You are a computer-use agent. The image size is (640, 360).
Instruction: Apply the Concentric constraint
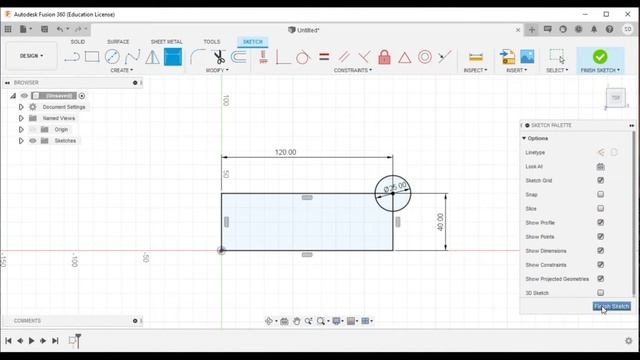(x=424, y=57)
